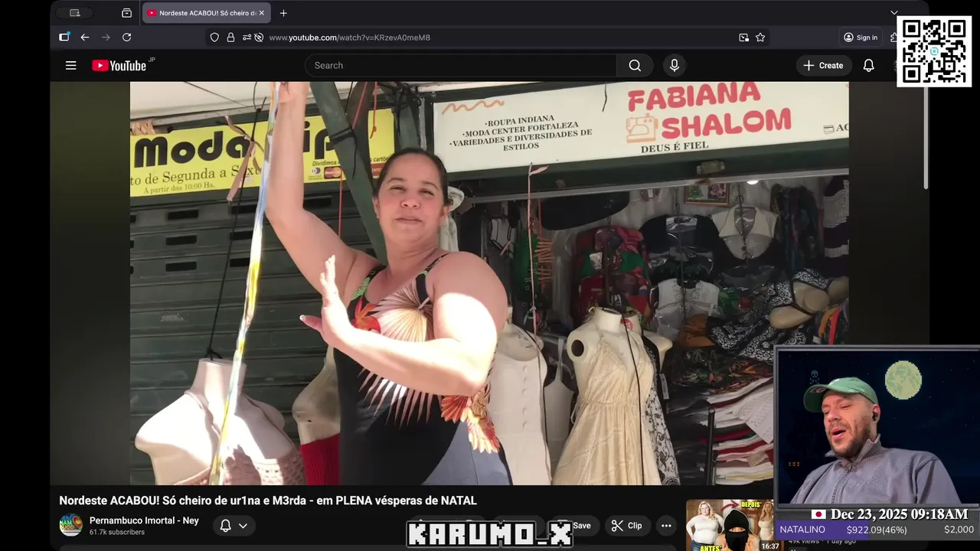
Task: Click the video title Nordeste ACABOU
Action: (x=268, y=500)
